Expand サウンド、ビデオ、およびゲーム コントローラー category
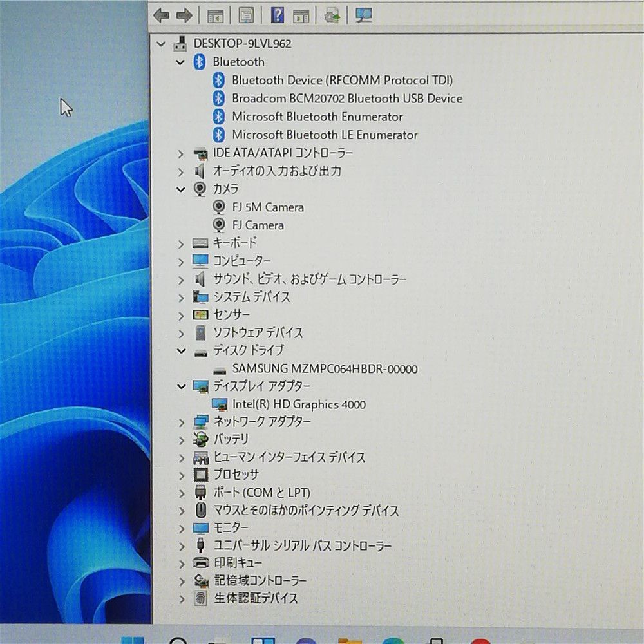 point(181,280)
